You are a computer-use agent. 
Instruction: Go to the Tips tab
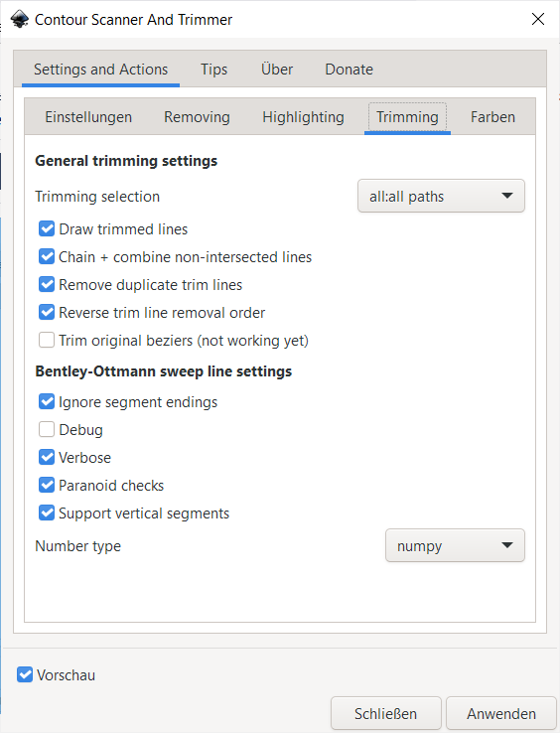coord(213,70)
